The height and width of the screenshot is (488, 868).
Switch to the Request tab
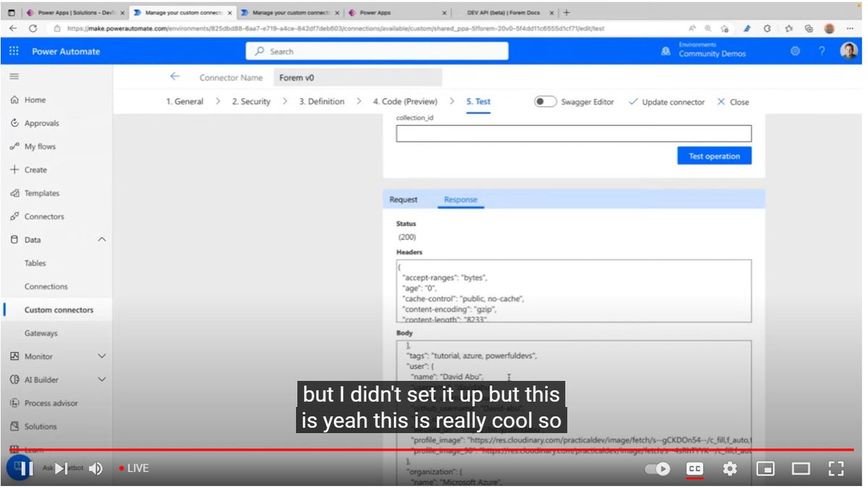click(x=403, y=200)
